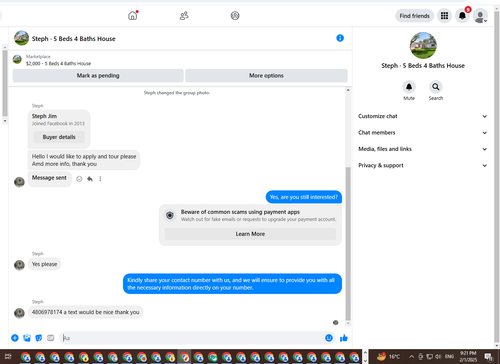Expand Customize chat section
500x364 pixels.
(422, 116)
